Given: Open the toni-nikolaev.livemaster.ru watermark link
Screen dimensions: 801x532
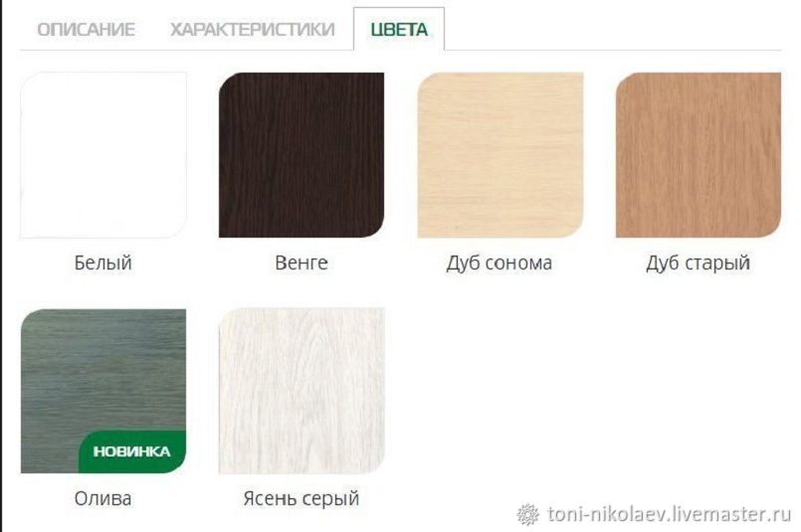Looking at the screenshot, I should pyautogui.click(x=670, y=514).
